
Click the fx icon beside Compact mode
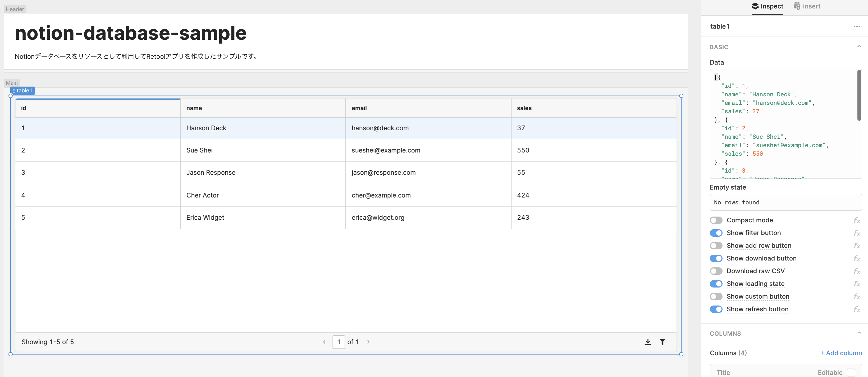click(x=857, y=220)
